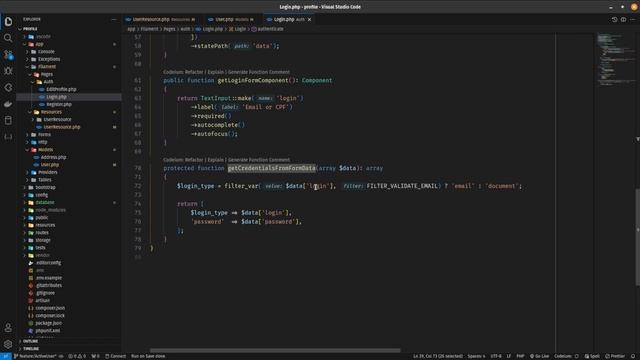Image resolution: width=640 pixels, height=360 pixels.
Task: Expand the Providers folder
Action: click(x=48, y=172)
